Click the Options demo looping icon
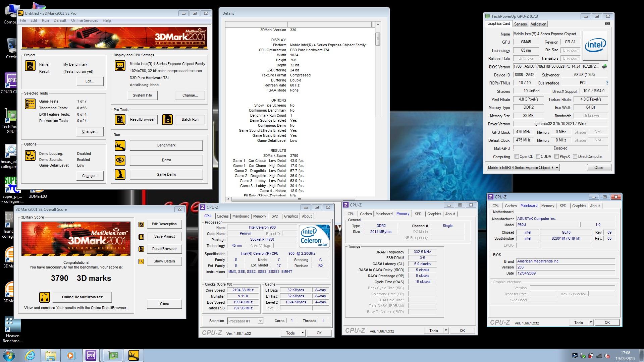The image size is (644, 362). (30, 156)
